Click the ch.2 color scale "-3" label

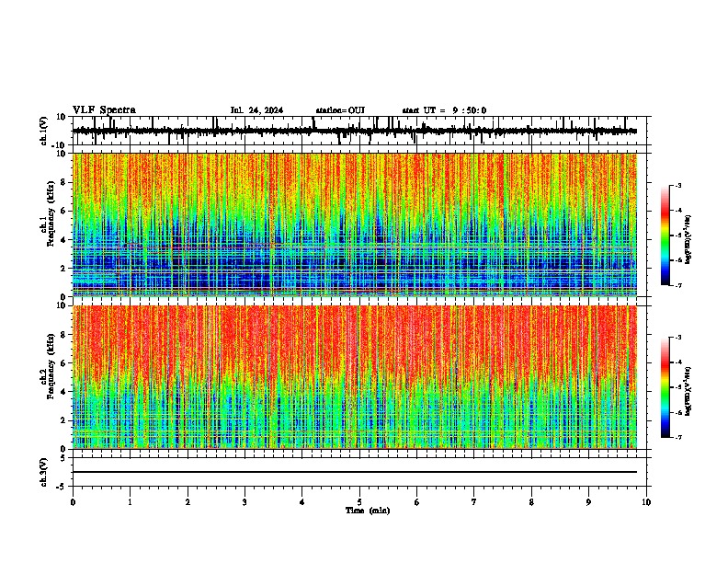pyautogui.click(x=677, y=338)
